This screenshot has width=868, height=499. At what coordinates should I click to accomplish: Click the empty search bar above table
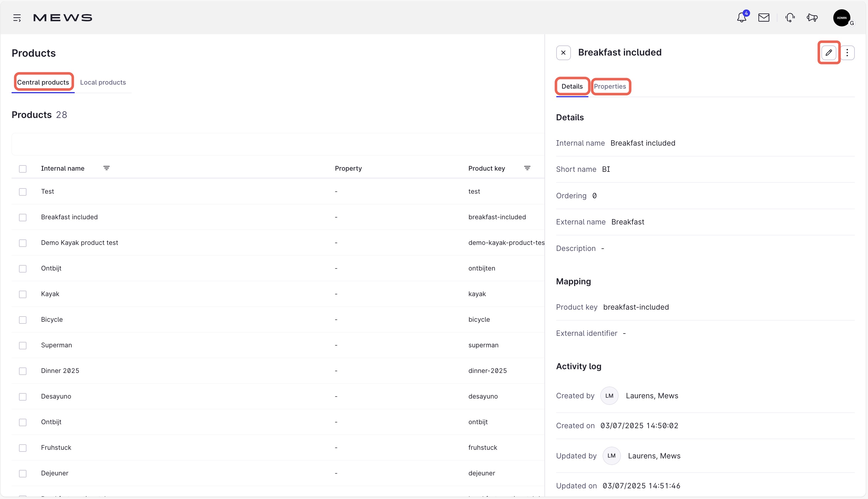tap(277, 144)
